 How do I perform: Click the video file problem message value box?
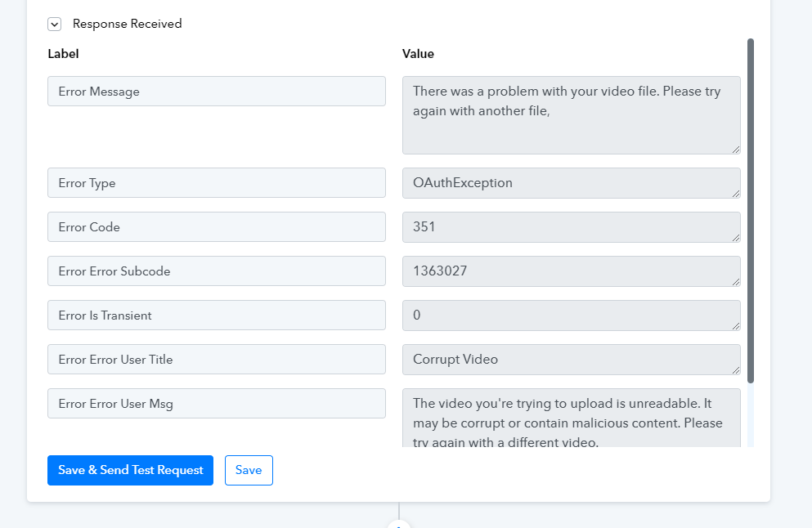572,115
